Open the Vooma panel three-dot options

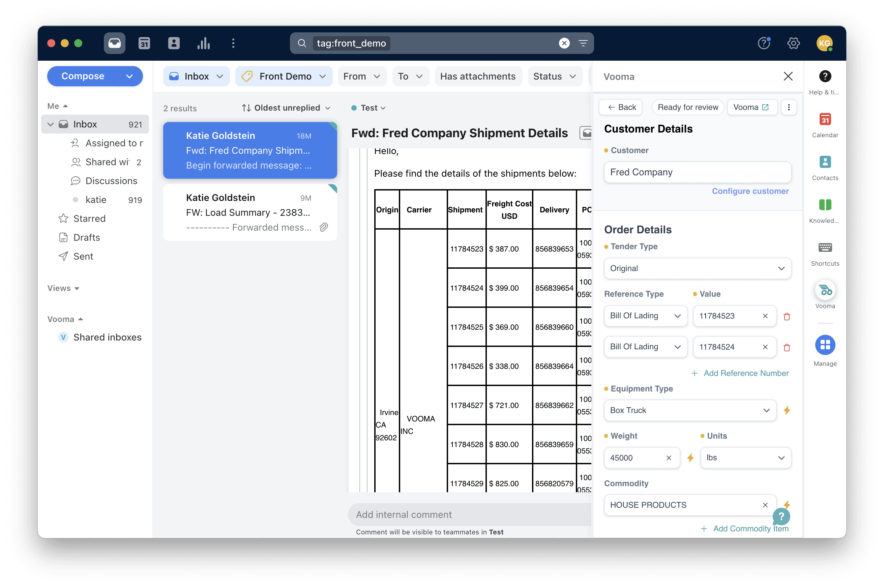[788, 107]
